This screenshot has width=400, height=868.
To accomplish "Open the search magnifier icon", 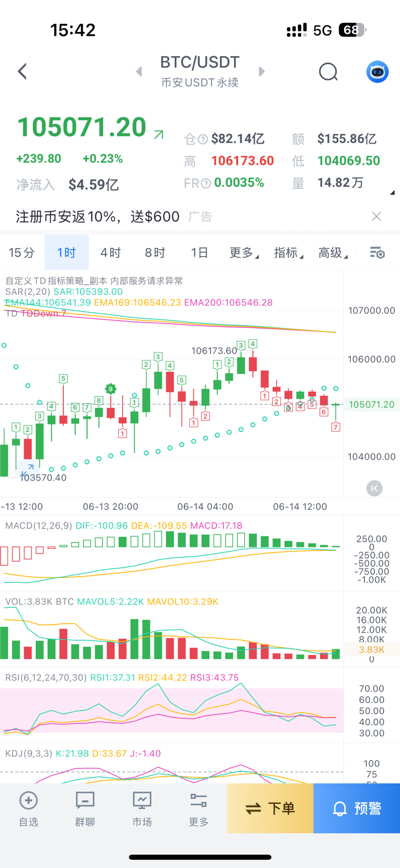I will click(x=329, y=72).
